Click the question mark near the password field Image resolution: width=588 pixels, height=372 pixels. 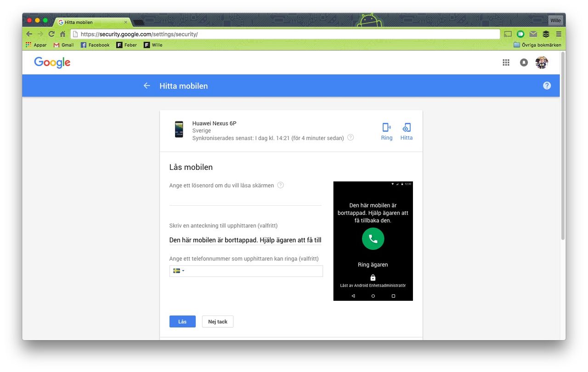tap(280, 185)
